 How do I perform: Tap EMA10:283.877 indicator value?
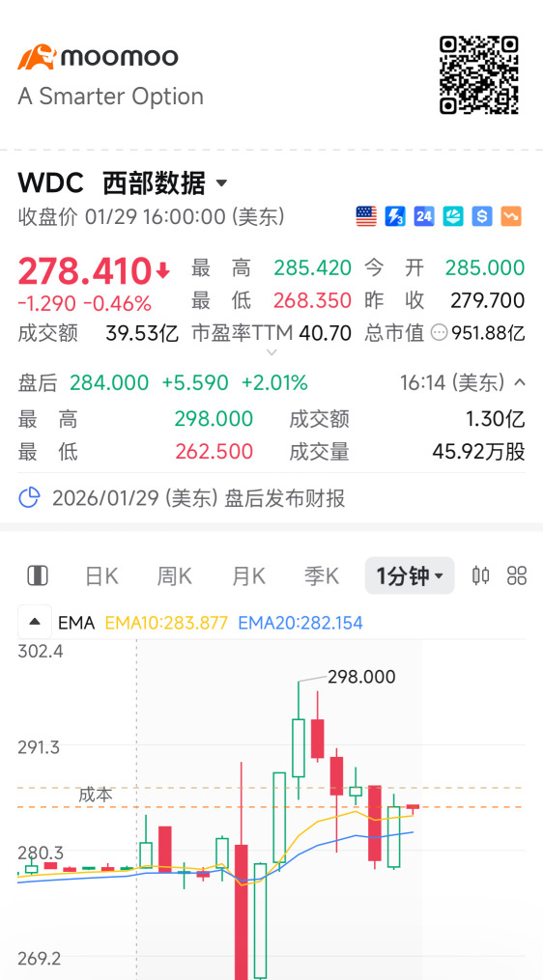[x=166, y=623]
